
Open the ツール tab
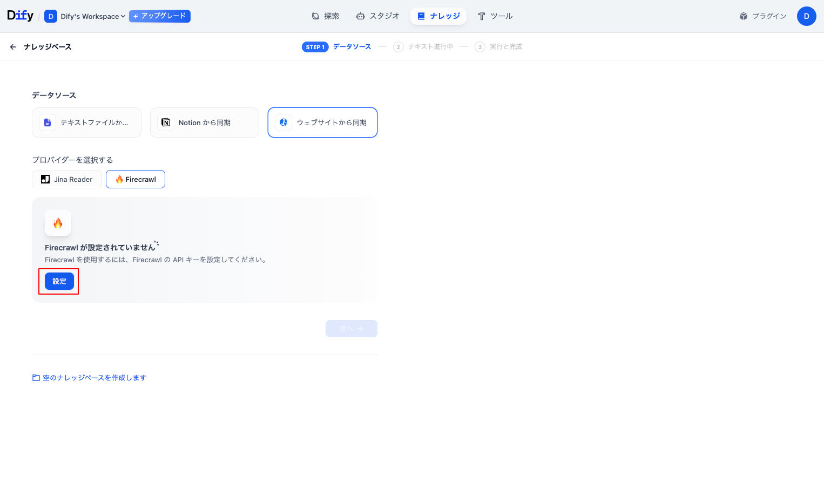pos(495,16)
